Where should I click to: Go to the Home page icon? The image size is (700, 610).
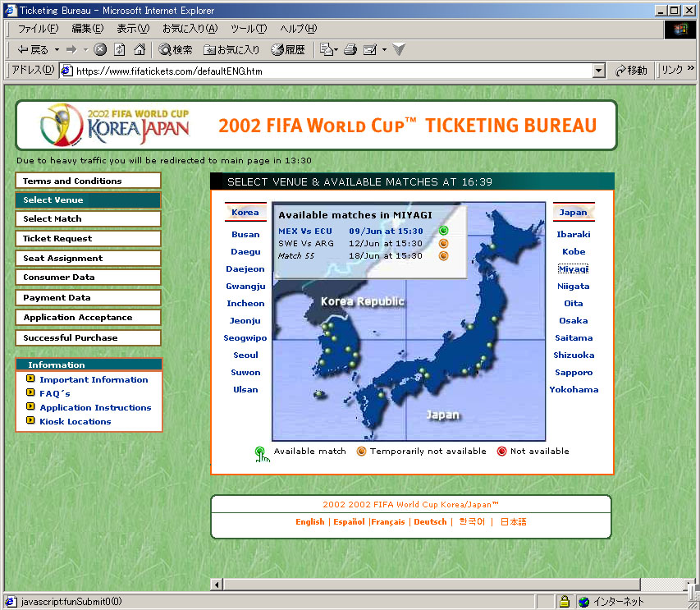tap(140, 49)
